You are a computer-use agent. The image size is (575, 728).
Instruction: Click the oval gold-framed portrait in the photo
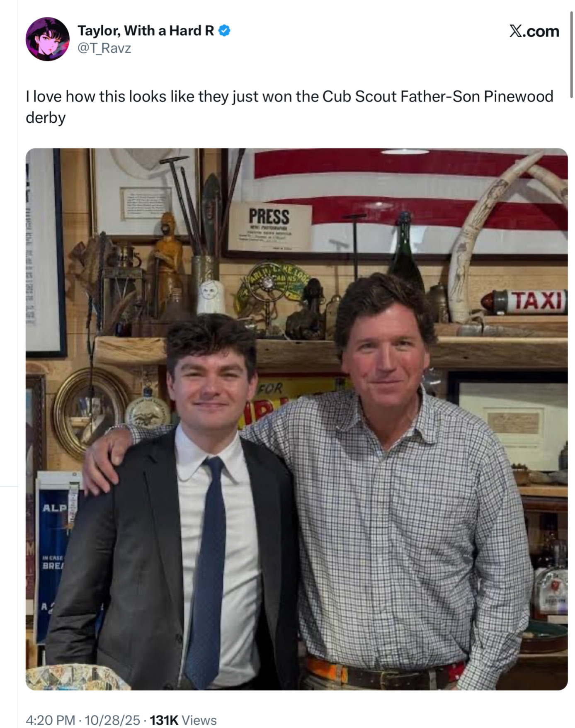[91, 413]
